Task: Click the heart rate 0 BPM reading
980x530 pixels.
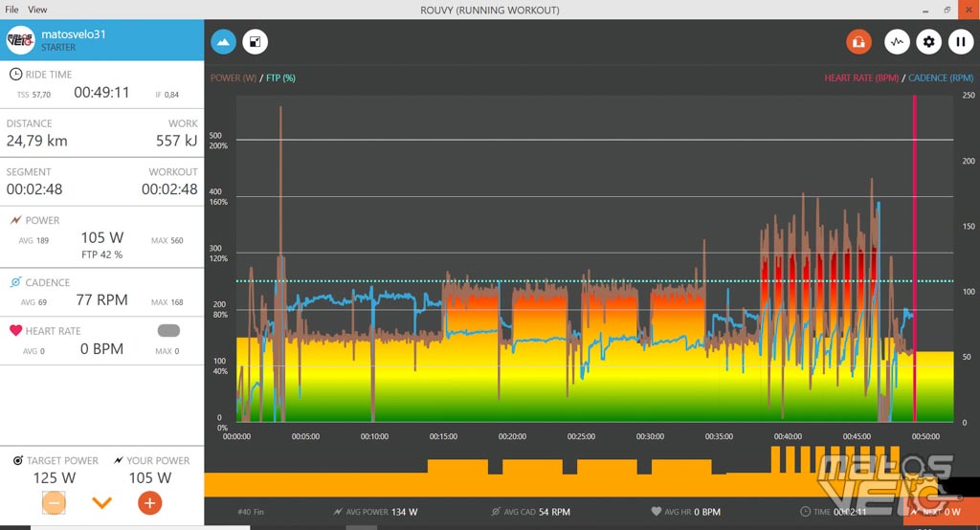Action: click(101, 349)
